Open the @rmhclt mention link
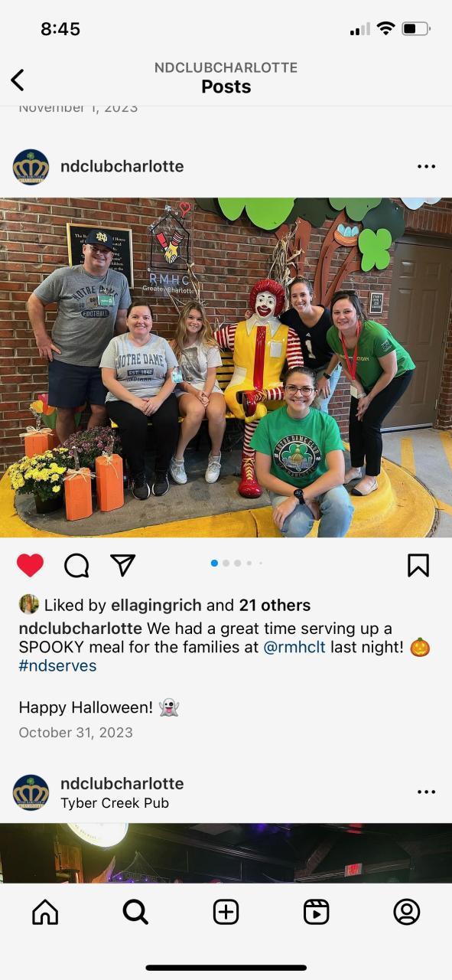This screenshot has height=980, width=452. pyautogui.click(x=294, y=647)
